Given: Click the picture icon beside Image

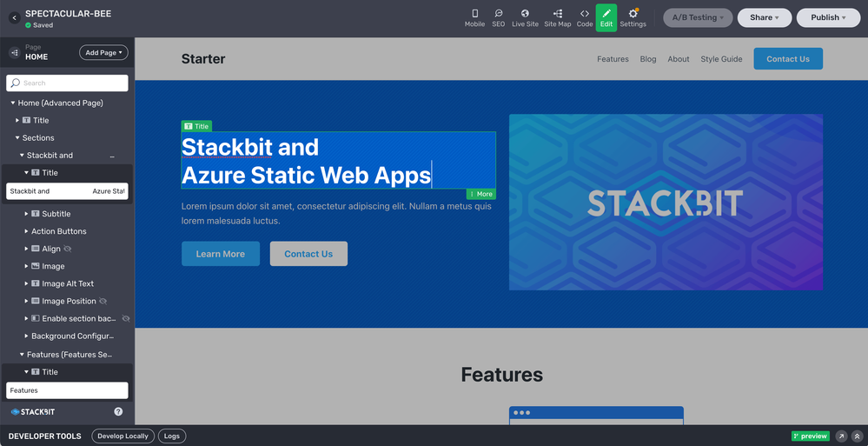Looking at the screenshot, I should [36, 267].
